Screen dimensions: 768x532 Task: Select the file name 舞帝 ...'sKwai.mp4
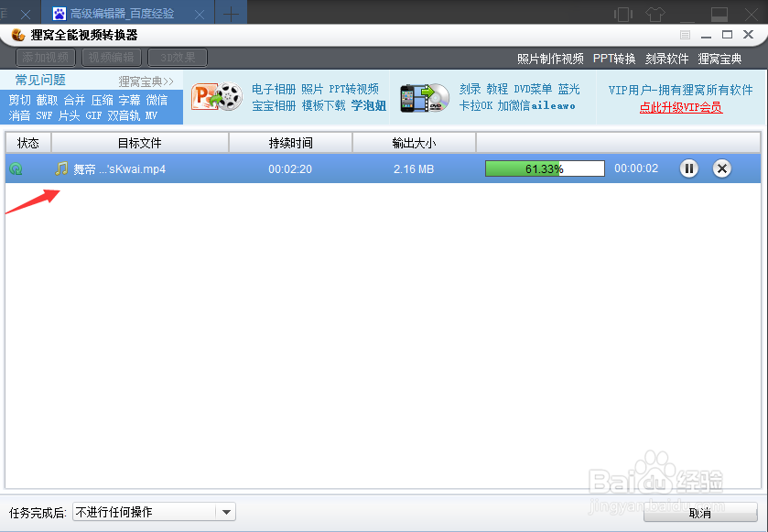pyautogui.click(x=120, y=169)
